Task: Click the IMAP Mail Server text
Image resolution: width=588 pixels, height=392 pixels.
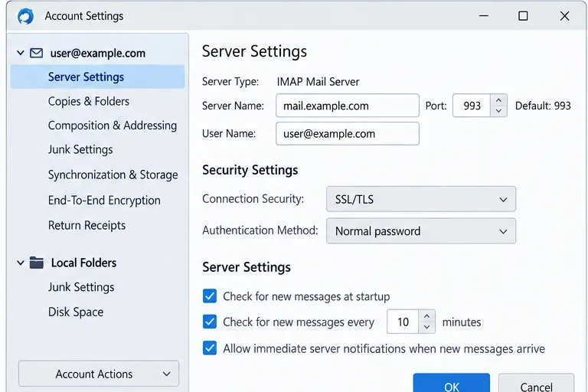Action: pos(318,81)
